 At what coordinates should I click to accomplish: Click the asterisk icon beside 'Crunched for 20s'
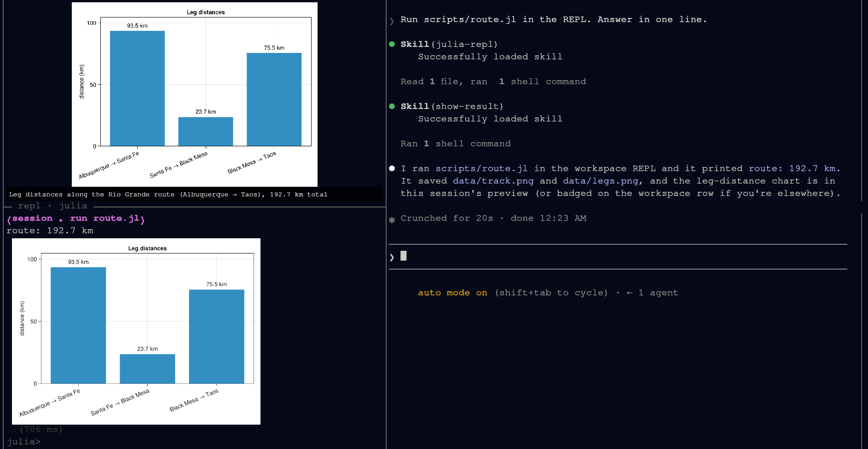(392, 220)
